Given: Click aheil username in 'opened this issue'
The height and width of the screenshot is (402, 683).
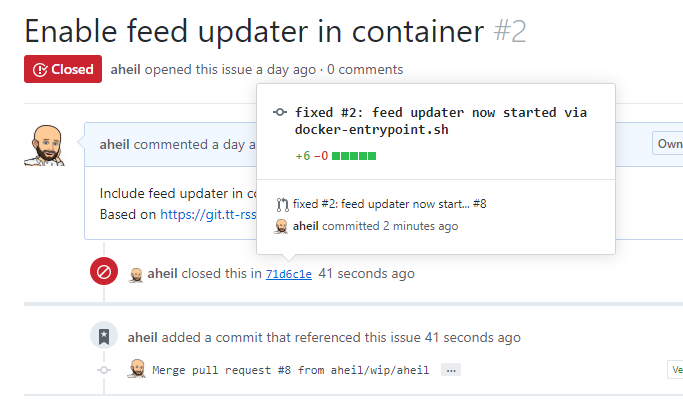Looking at the screenshot, I should click(x=125, y=69).
